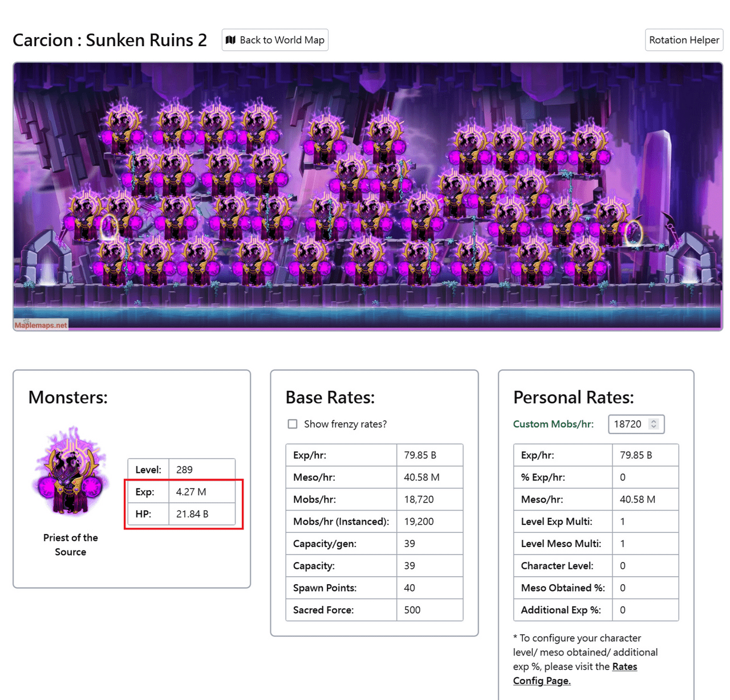Click the glowing portal ring on map's right side

click(633, 234)
